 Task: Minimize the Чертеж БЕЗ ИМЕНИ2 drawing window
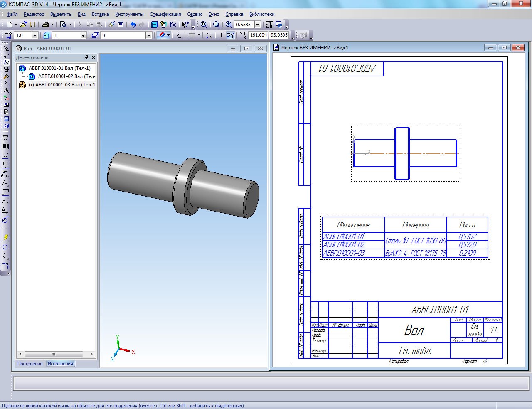tap(491, 48)
